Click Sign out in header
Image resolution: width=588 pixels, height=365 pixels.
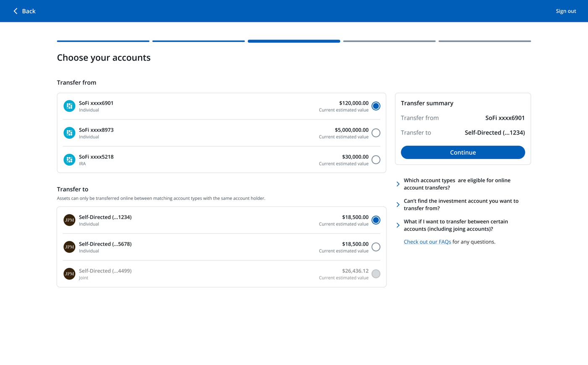pos(566,11)
